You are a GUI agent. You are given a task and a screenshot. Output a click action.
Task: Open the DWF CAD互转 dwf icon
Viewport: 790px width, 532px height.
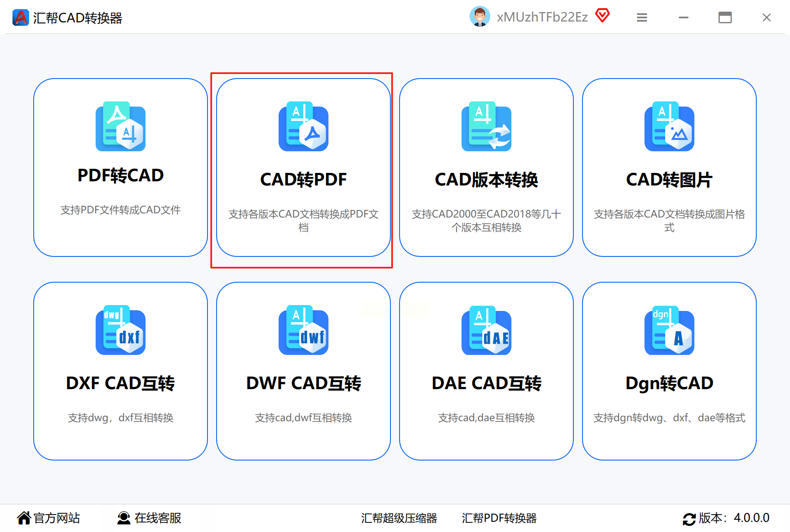click(x=304, y=330)
